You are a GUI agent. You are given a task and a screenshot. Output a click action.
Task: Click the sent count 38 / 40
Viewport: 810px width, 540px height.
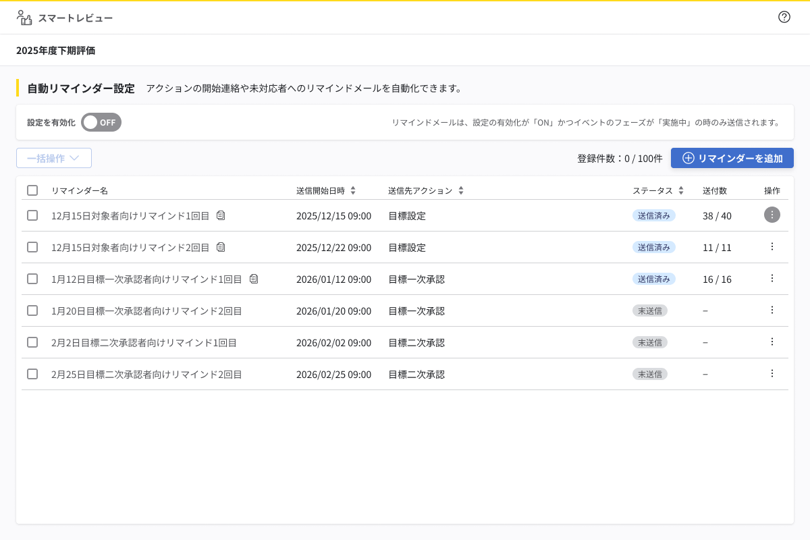717,216
